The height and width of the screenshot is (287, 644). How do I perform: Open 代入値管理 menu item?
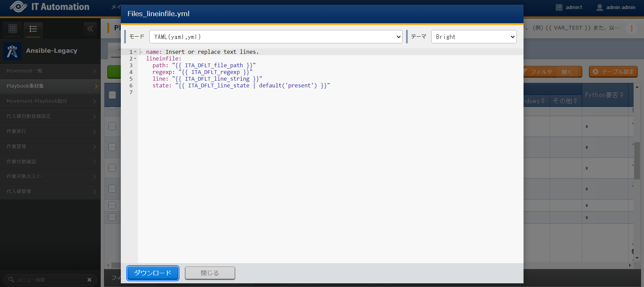[x=50, y=192]
